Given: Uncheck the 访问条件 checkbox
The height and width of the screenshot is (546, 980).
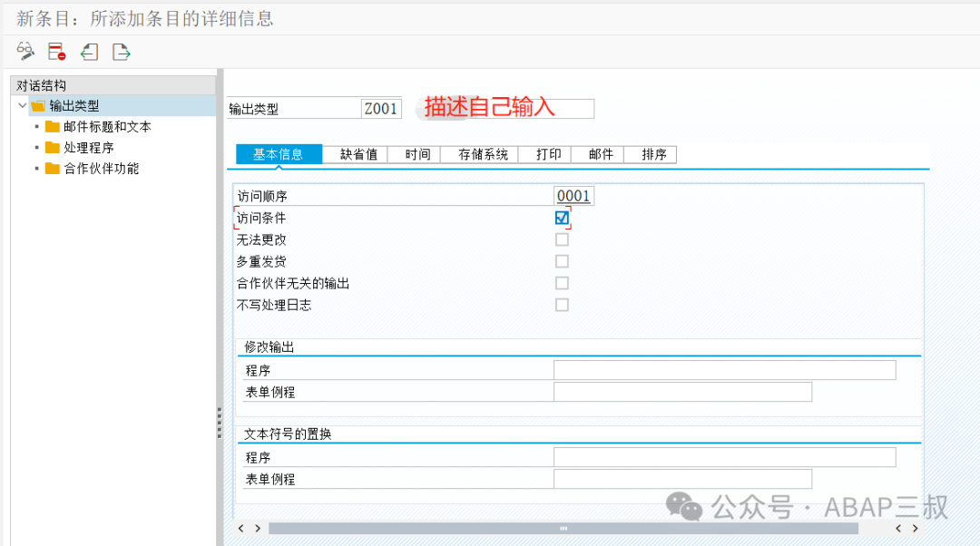Looking at the screenshot, I should 562,218.
